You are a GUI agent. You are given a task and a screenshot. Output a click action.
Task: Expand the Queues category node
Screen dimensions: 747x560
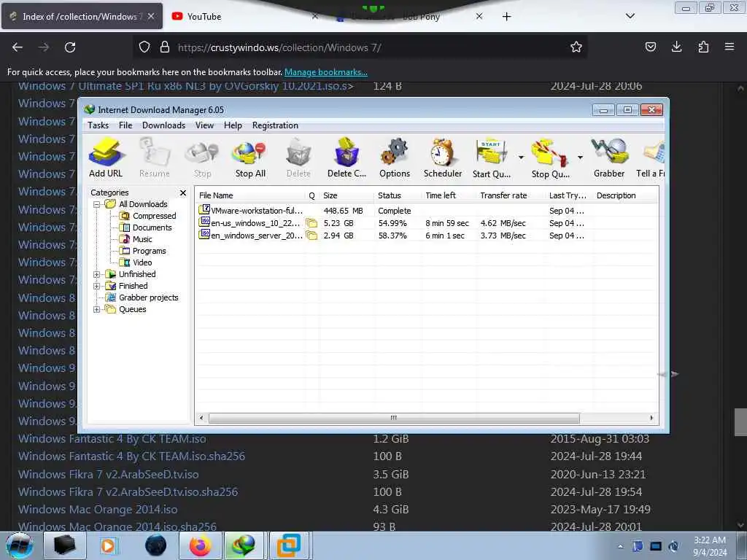97,309
